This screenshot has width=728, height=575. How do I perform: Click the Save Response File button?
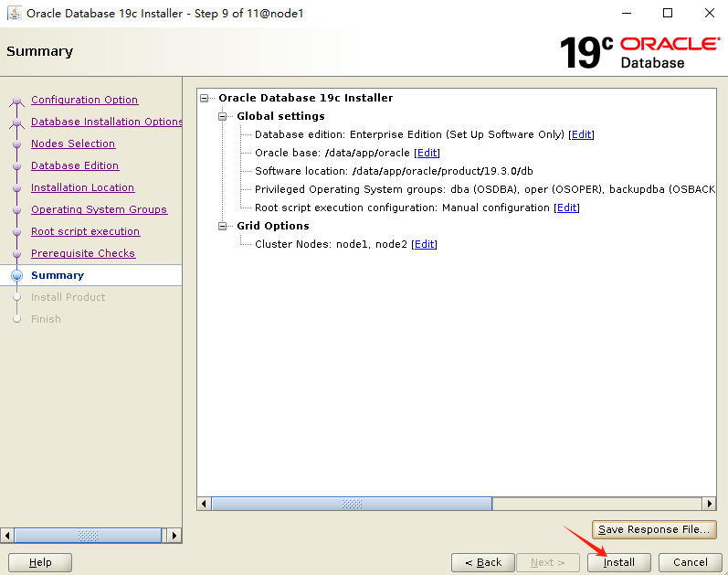654,529
